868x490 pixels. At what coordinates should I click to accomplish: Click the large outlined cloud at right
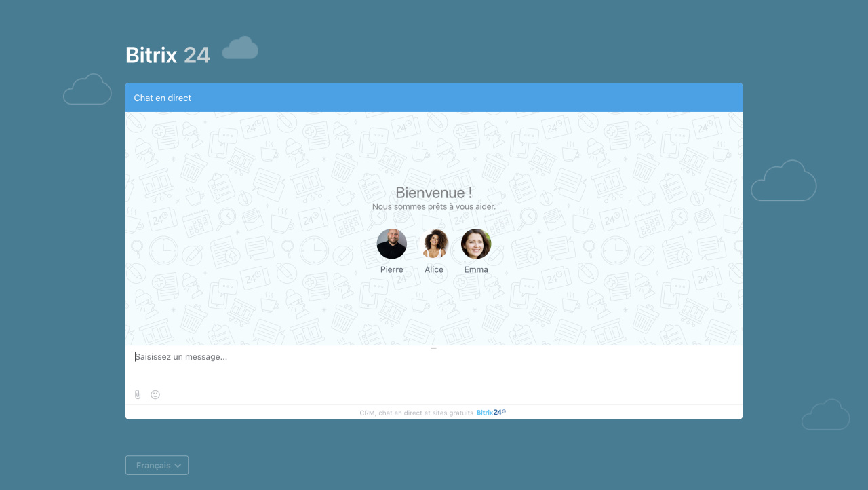(784, 181)
